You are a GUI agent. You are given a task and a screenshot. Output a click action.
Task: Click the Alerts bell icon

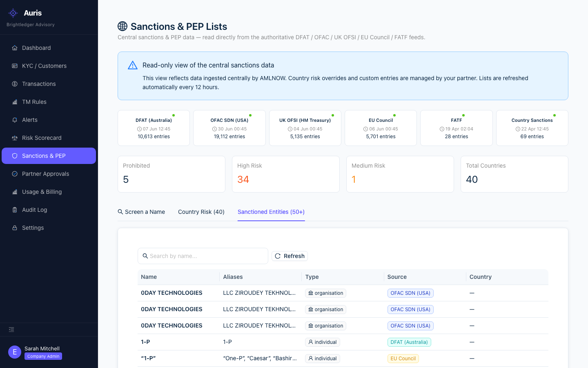15,120
